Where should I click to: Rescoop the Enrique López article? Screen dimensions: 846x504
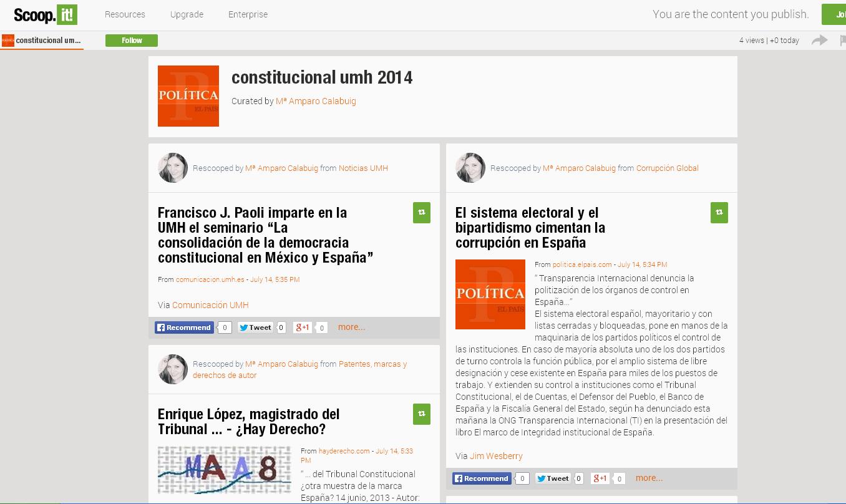coord(422,414)
